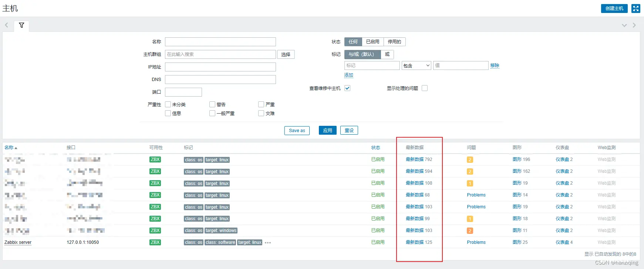Click the 应用 apply button
The width and height of the screenshot is (644, 269).
click(x=328, y=131)
